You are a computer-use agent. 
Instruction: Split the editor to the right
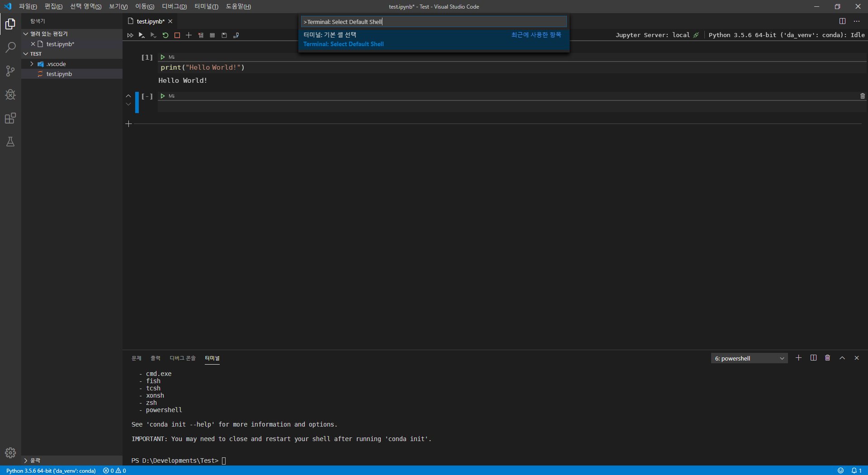pos(842,21)
